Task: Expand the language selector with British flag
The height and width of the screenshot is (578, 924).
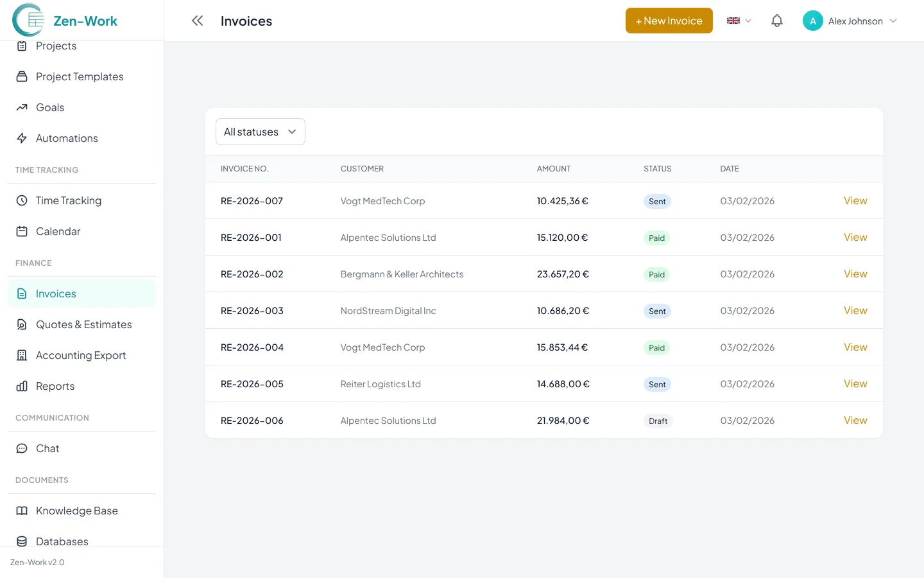Action: click(738, 20)
